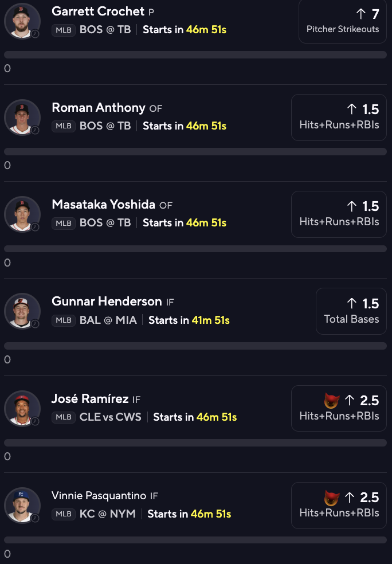Click the clock badge on Masataka Yoshida's avatar
The width and height of the screenshot is (392, 564).
pos(35,227)
